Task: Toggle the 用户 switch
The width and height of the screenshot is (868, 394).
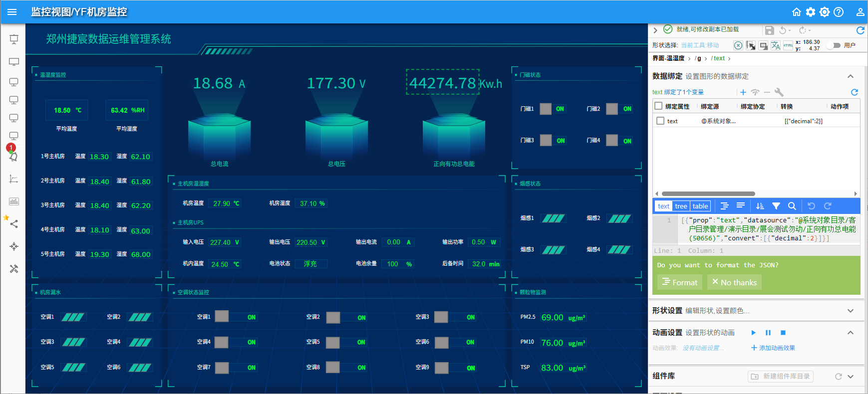Action: (x=834, y=45)
